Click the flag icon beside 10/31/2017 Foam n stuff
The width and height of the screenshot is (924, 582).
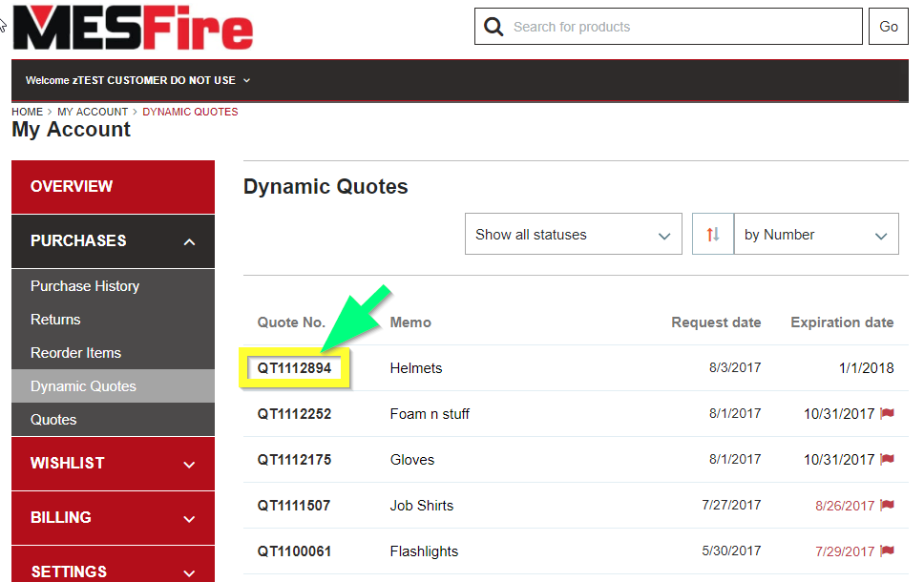click(887, 413)
